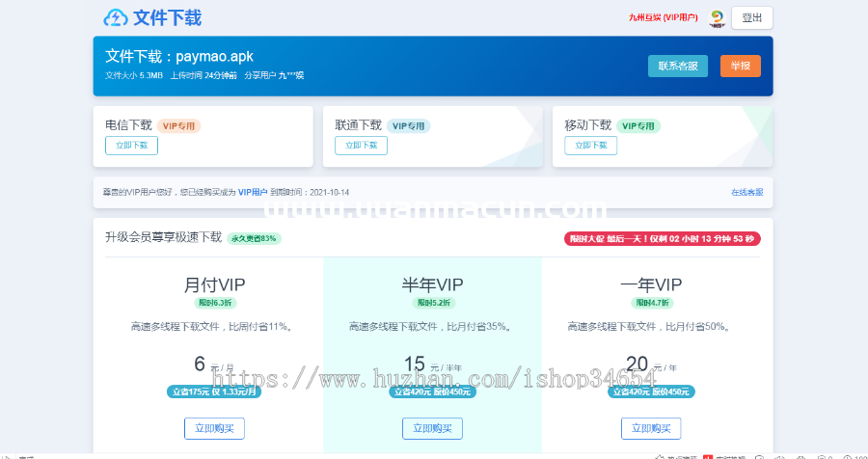Click the blue VIP专用 badge on 联通下载
The image size is (868, 459).
[x=409, y=125]
